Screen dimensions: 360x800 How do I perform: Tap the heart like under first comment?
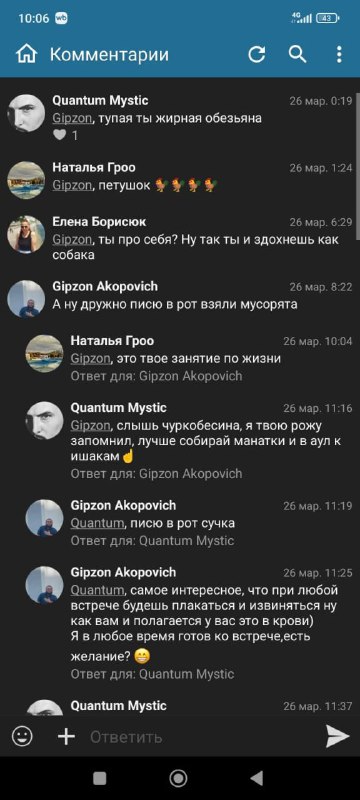pos(60,135)
